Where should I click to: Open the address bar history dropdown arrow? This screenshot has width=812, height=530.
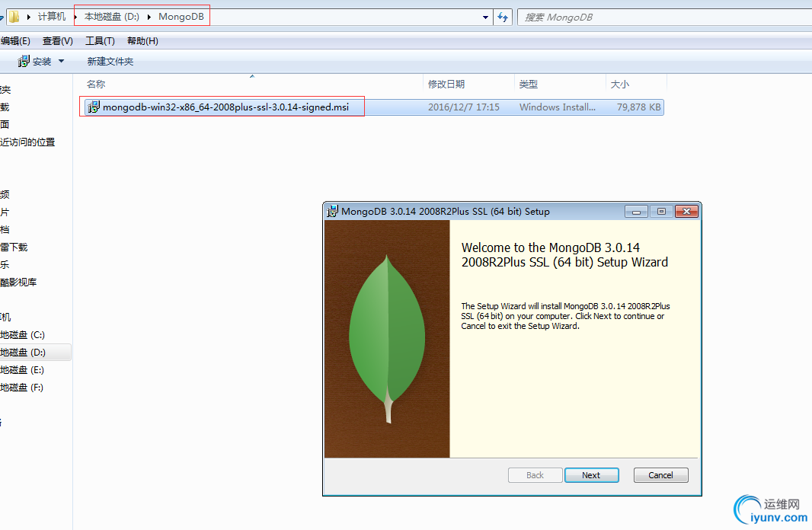point(485,17)
